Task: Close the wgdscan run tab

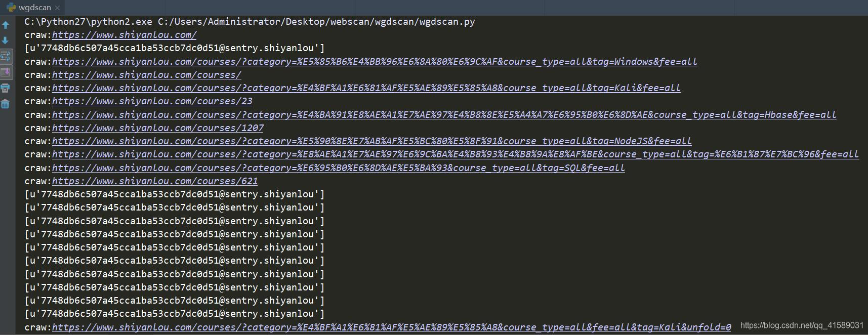Action: pyautogui.click(x=57, y=8)
